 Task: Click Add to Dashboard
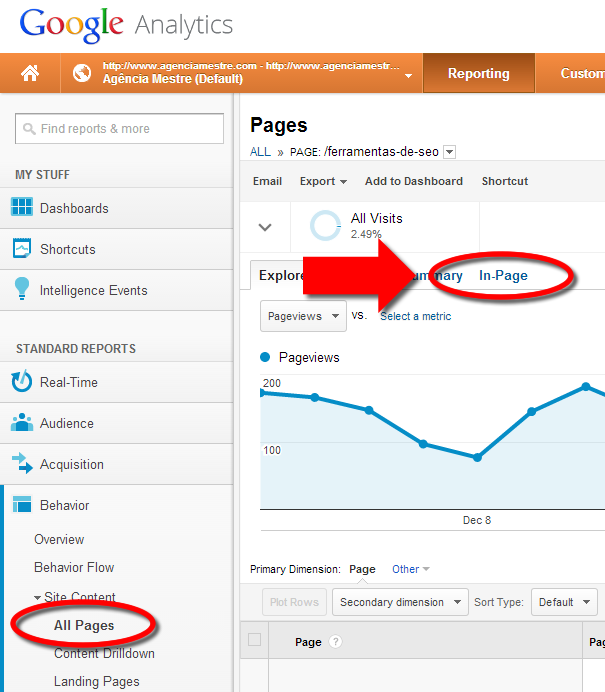(x=413, y=181)
